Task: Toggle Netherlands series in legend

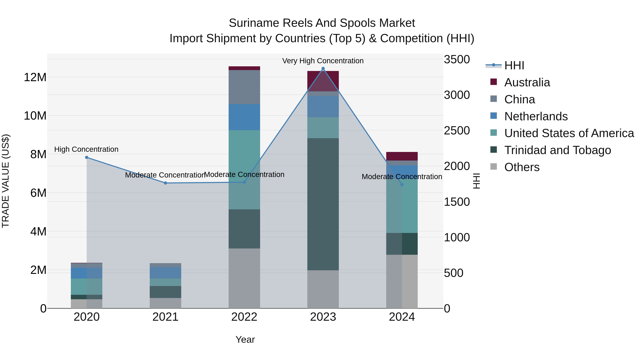Action: [529, 116]
